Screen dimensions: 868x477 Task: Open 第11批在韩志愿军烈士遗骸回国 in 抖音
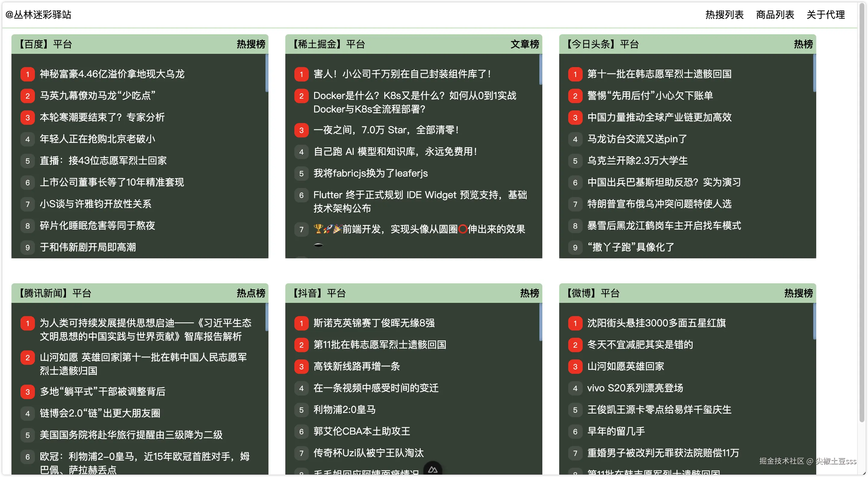click(x=380, y=345)
